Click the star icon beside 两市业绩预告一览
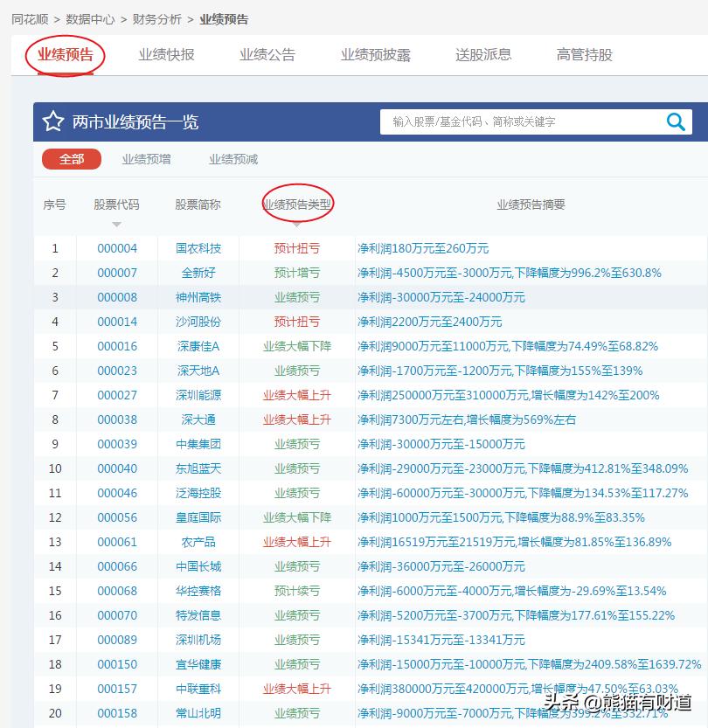The height and width of the screenshot is (728, 708). pos(51,121)
